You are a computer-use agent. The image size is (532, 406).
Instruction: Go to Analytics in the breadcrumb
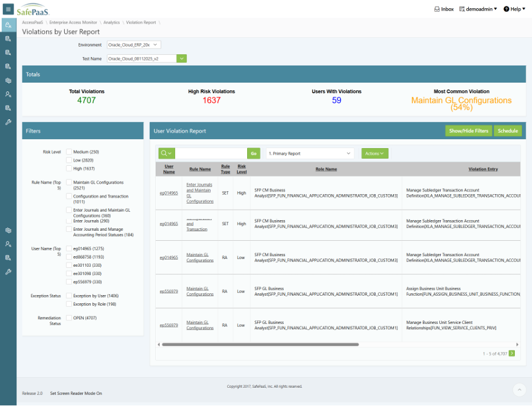coord(111,22)
